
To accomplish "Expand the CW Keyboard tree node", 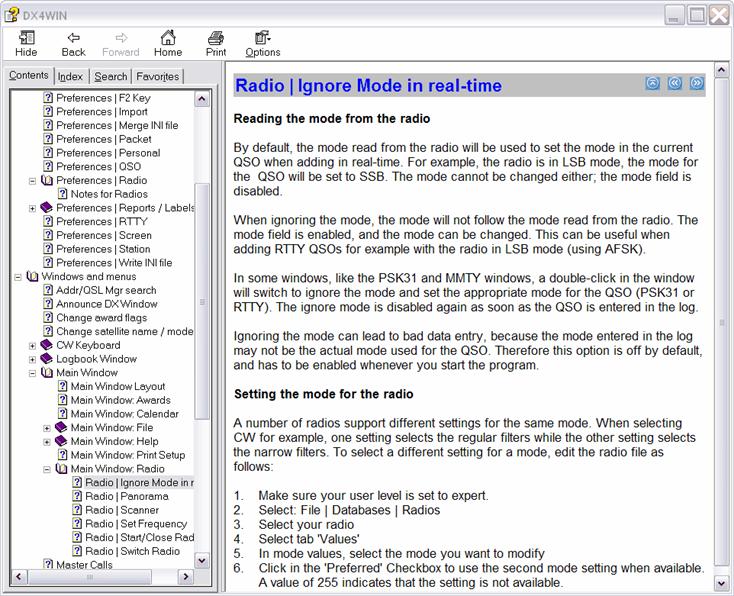I will (x=32, y=346).
